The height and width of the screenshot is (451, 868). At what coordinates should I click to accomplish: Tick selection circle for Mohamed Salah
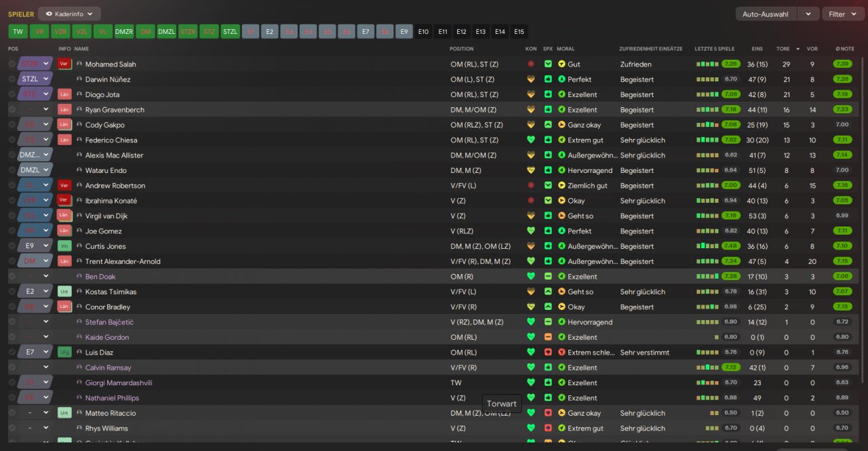coord(12,64)
